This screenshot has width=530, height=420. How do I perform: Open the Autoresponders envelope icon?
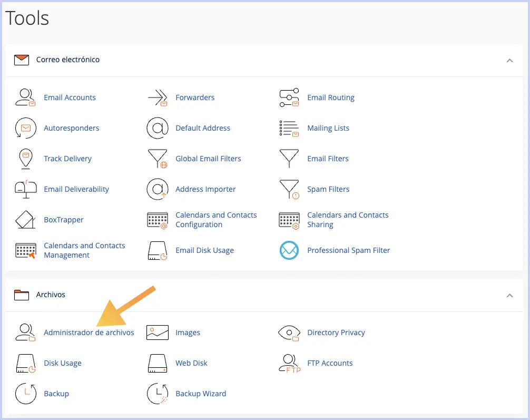tap(25, 128)
